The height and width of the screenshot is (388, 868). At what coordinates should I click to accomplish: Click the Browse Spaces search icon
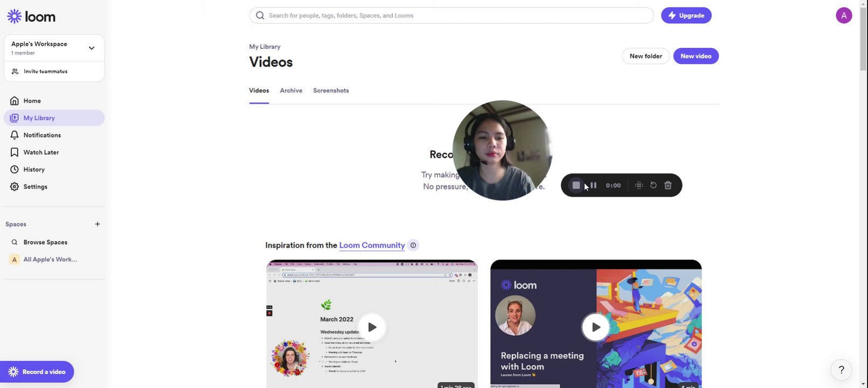(x=15, y=242)
